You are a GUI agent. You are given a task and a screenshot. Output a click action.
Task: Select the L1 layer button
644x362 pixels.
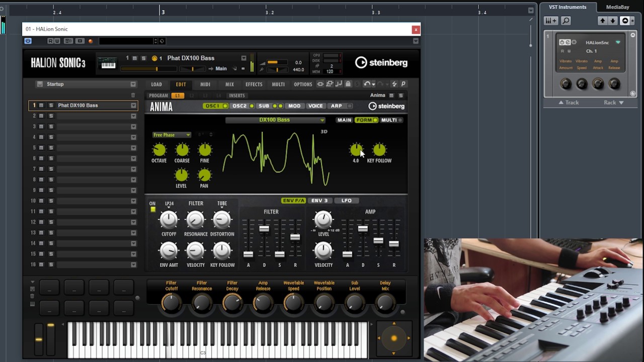[177, 96]
